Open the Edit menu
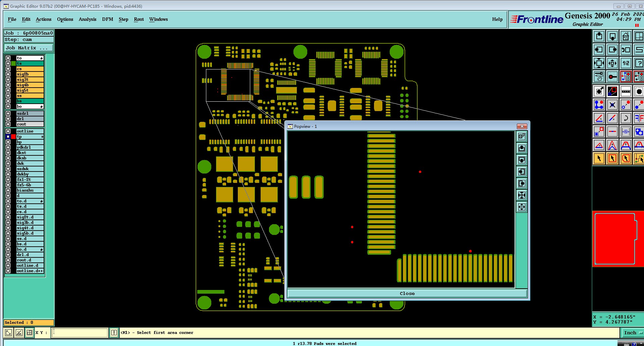The image size is (644, 346). point(26,19)
